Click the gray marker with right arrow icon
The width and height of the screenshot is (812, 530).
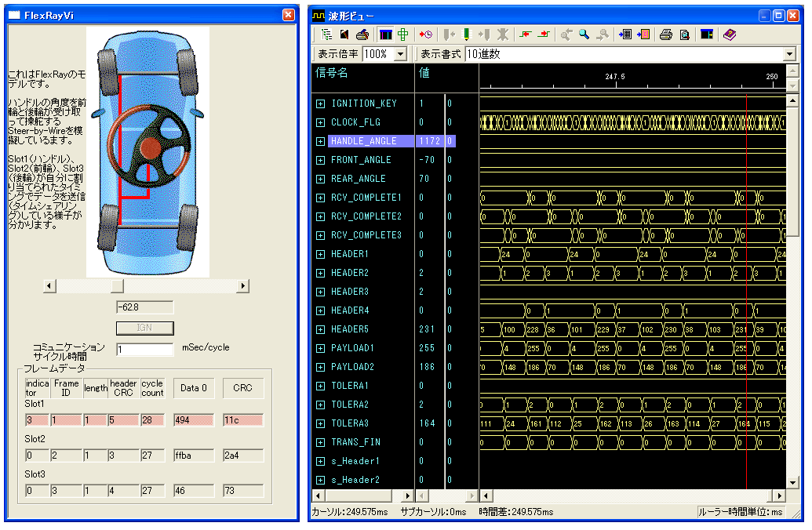[484, 34]
